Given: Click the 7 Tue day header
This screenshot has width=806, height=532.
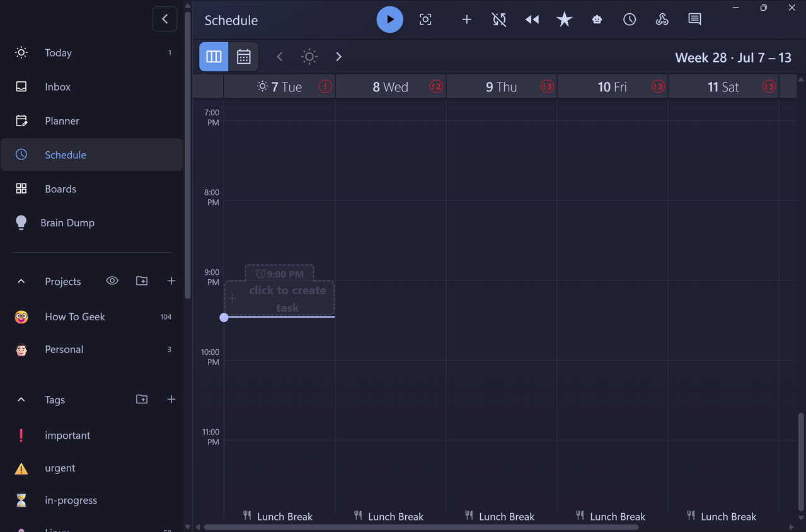Looking at the screenshot, I should 280,87.
